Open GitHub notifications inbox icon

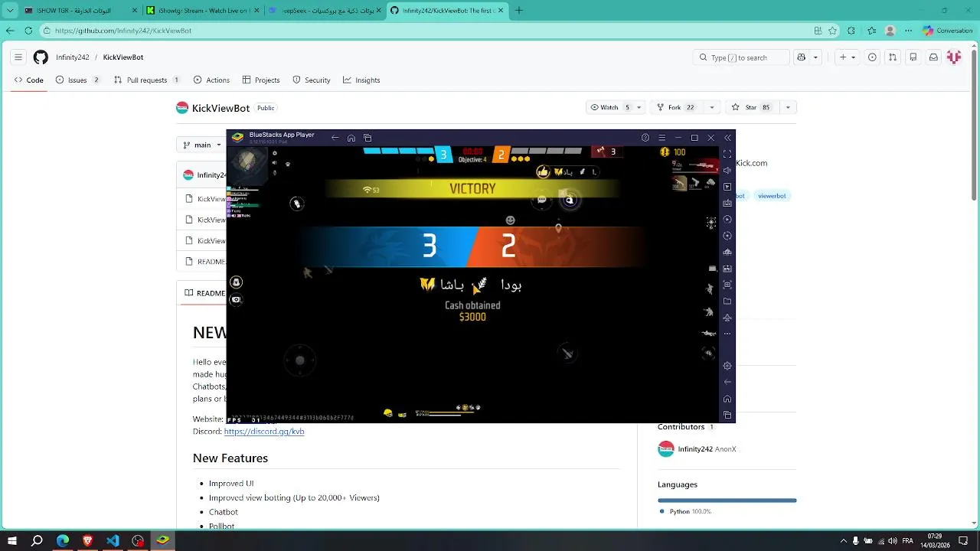[933, 57]
